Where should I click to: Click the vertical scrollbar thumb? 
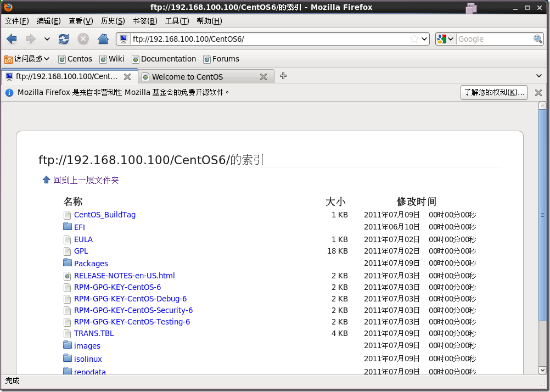(542, 215)
